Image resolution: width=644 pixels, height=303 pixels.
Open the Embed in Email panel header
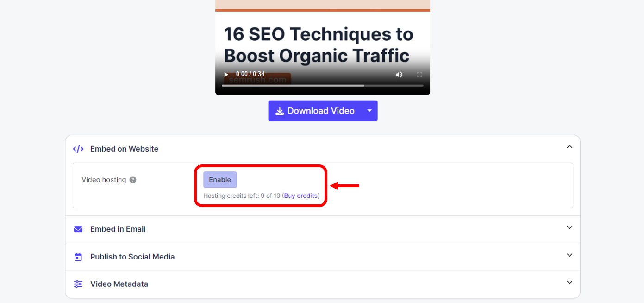click(118, 228)
